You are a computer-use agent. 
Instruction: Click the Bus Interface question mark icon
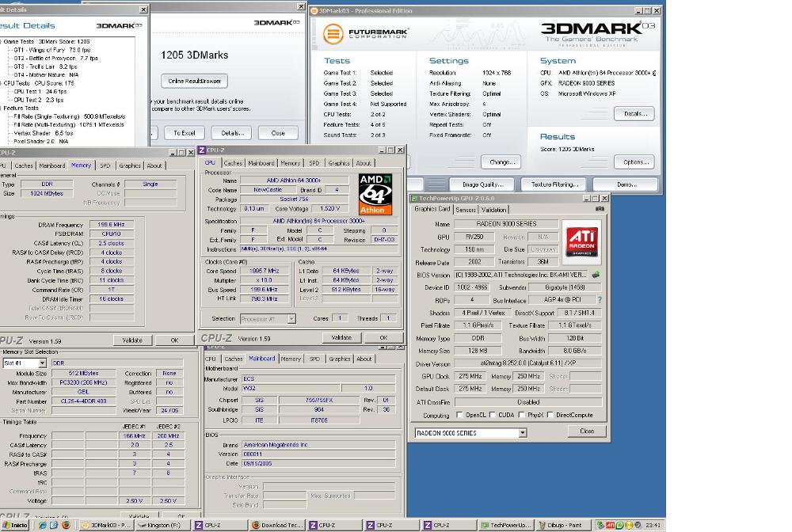click(600, 300)
